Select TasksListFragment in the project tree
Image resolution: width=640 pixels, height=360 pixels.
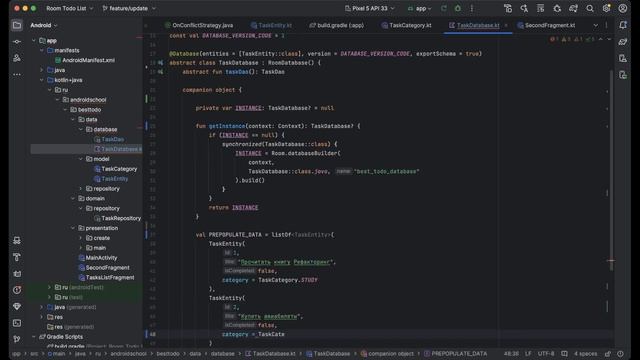pos(106,278)
